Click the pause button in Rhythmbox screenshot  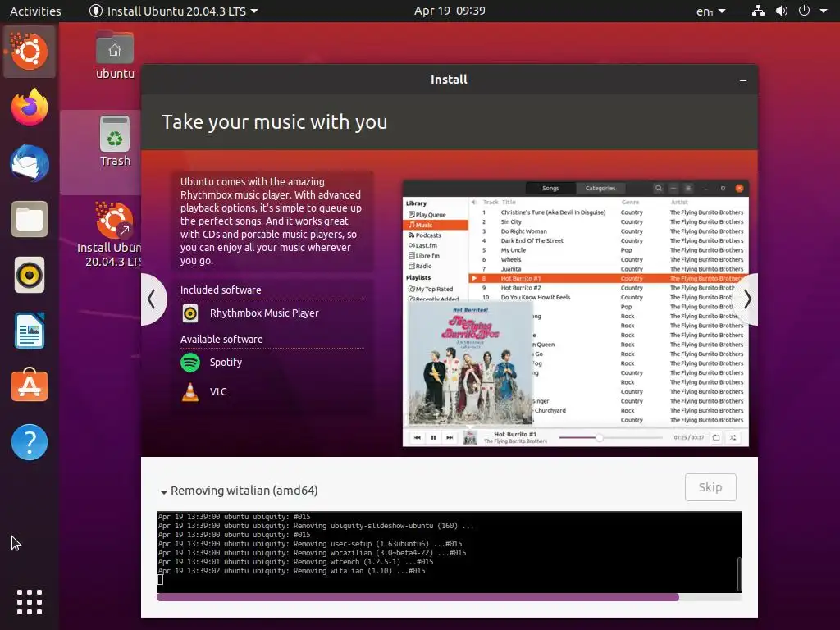[433, 438]
